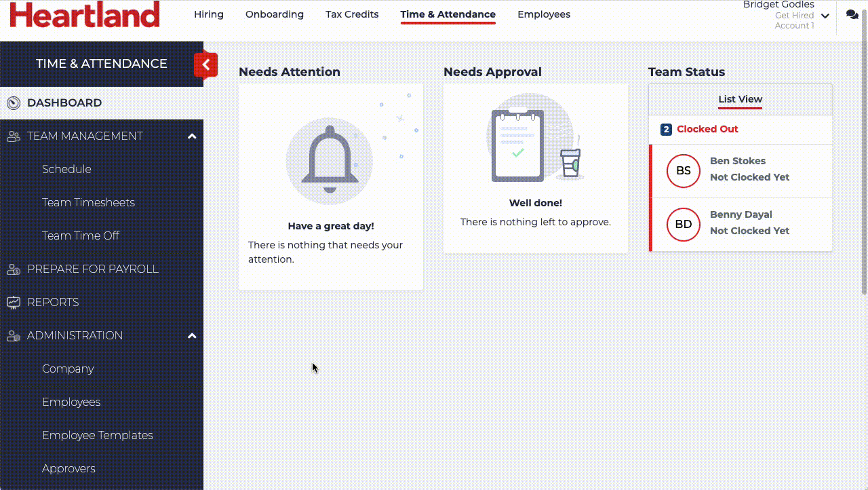The height and width of the screenshot is (490, 868).
Task: Click the Heartland logo
Action: [x=85, y=14]
